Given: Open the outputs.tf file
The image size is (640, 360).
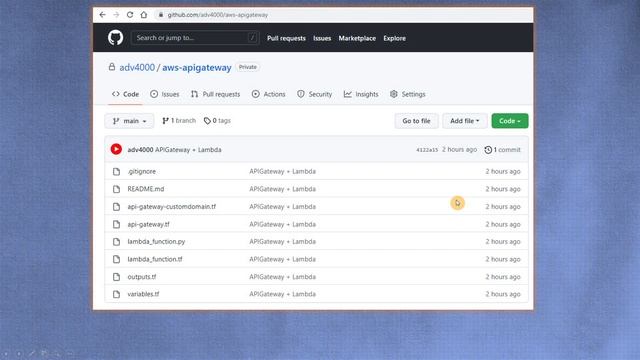Looking at the screenshot, I should click(142, 277).
